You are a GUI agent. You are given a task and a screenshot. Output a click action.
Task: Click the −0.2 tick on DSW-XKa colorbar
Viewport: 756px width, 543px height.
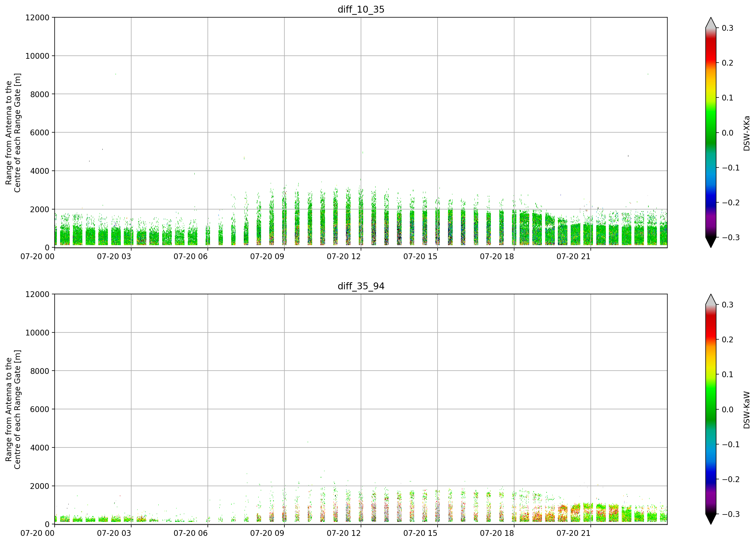[x=731, y=203]
